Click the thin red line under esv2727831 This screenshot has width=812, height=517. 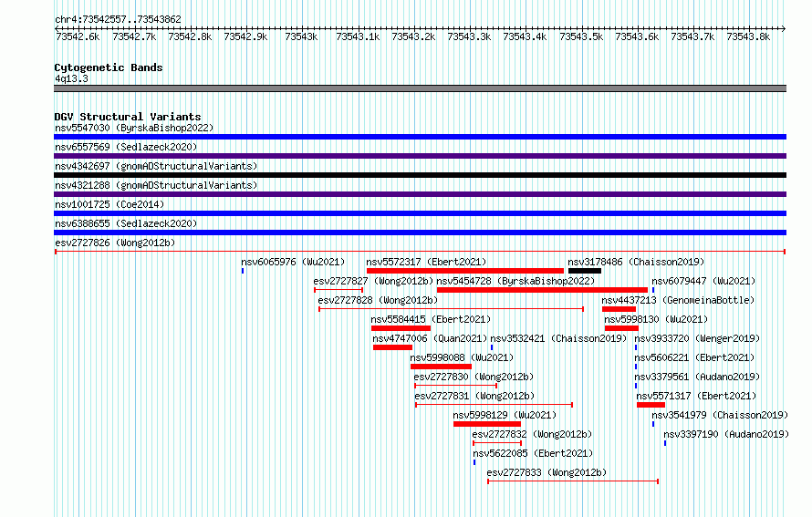tap(494, 405)
